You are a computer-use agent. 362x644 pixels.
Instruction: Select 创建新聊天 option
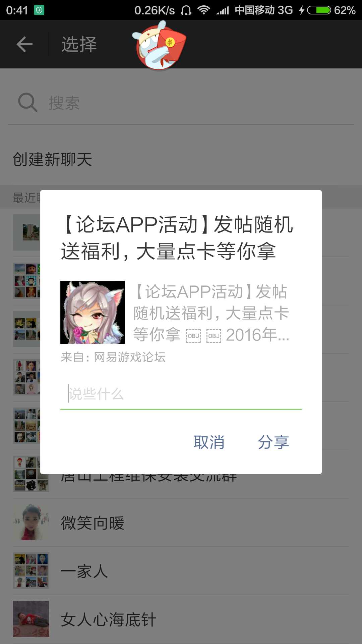[x=181, y=159]
